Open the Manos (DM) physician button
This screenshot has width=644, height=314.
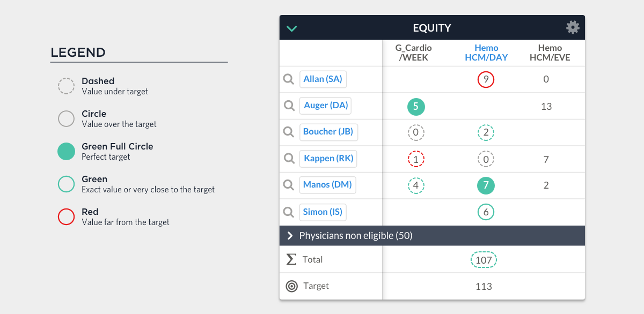point(327,185)
